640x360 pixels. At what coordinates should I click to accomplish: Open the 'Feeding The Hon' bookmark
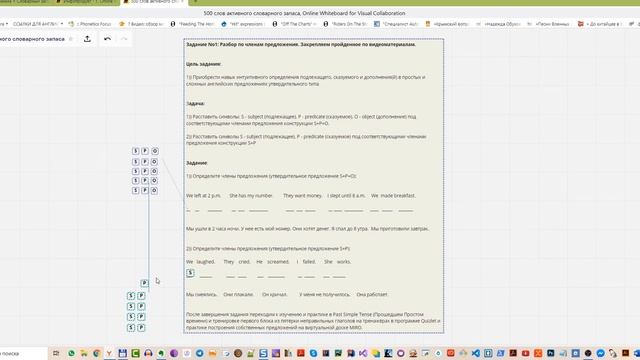[x=193, y=24]
